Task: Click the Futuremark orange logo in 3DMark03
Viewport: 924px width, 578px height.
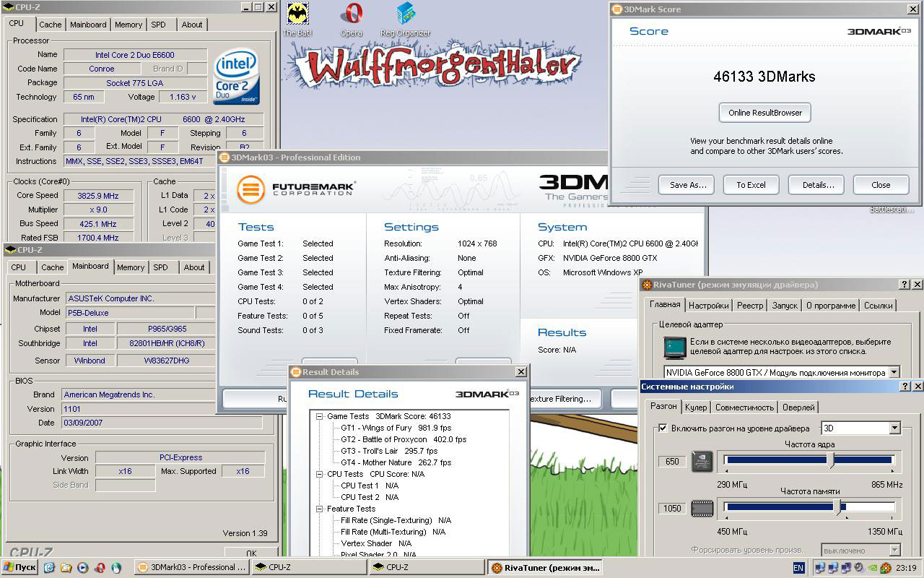Action: coord(250,189)
